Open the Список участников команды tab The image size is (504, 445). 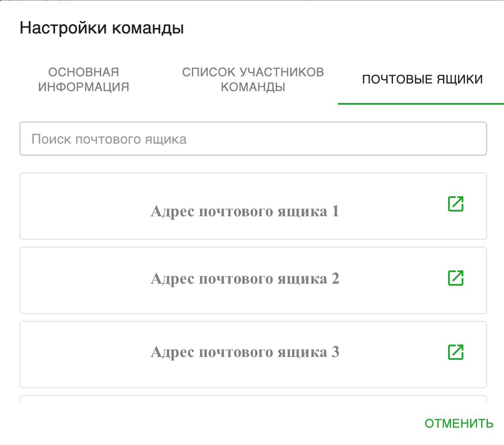click(253, 79)
